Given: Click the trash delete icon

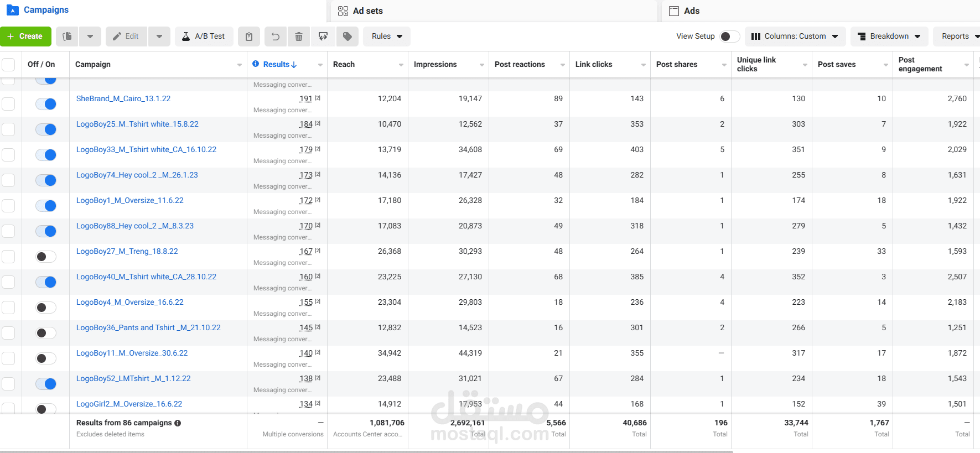Looking at the screenshot, I should click(x=299, y=37).
